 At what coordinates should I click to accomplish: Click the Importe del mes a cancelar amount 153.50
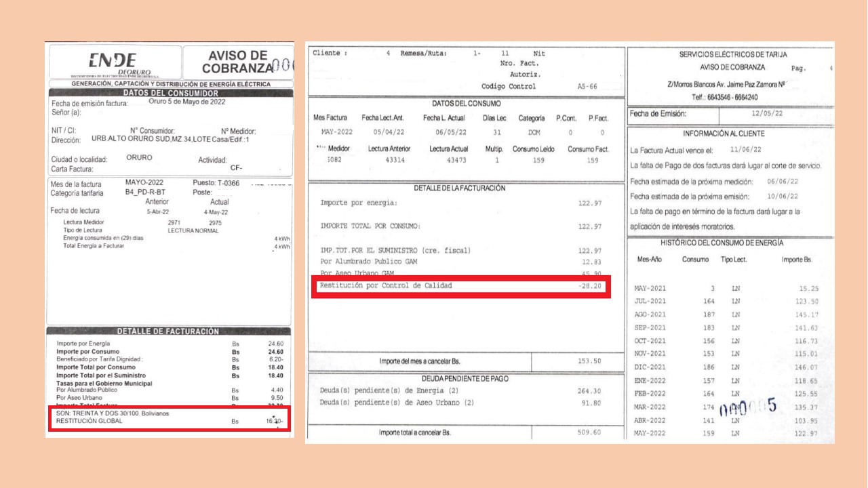(x=589, y=361)
